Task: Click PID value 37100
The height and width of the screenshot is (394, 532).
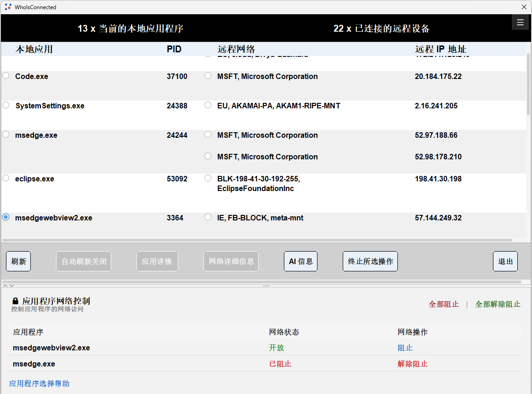Action: point(177,76)
